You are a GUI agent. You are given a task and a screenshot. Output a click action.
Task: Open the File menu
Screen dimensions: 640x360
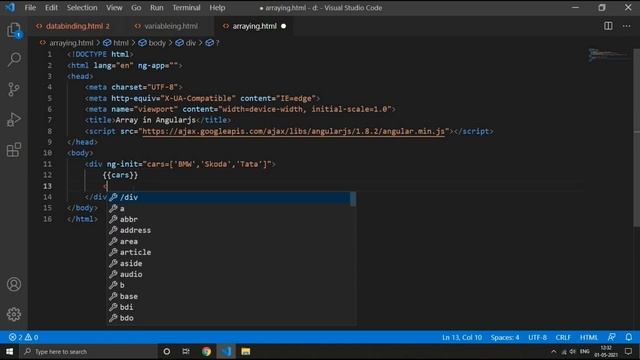(30, 7)
